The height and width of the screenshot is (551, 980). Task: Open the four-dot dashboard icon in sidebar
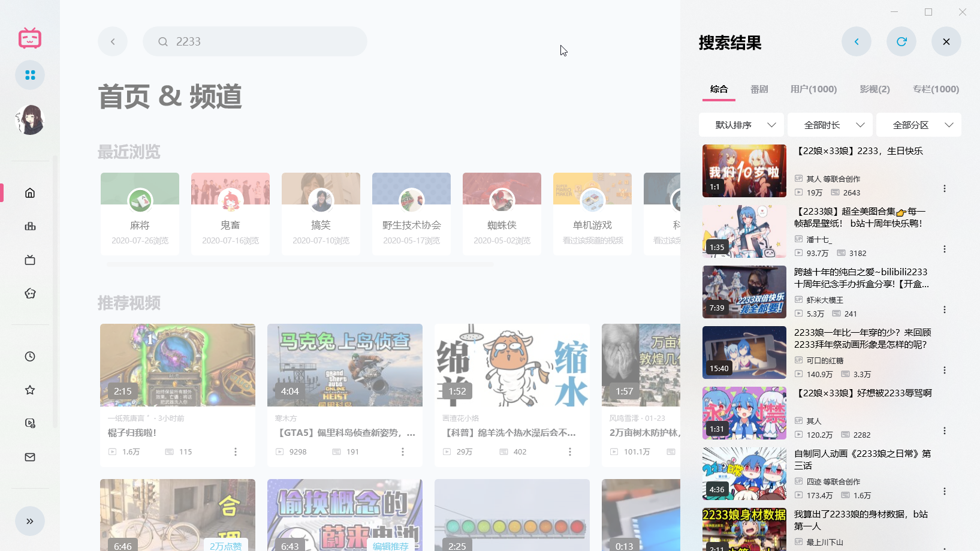[x=30, y=75]
